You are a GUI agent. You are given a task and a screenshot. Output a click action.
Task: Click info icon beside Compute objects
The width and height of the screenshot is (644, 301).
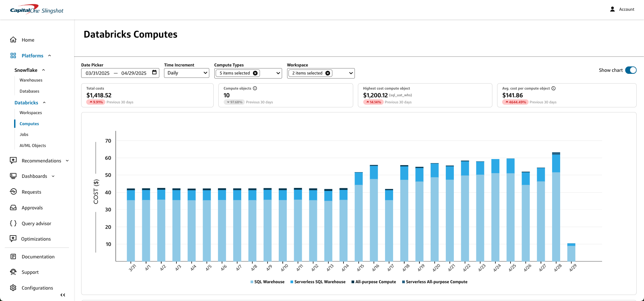[255, 88]
